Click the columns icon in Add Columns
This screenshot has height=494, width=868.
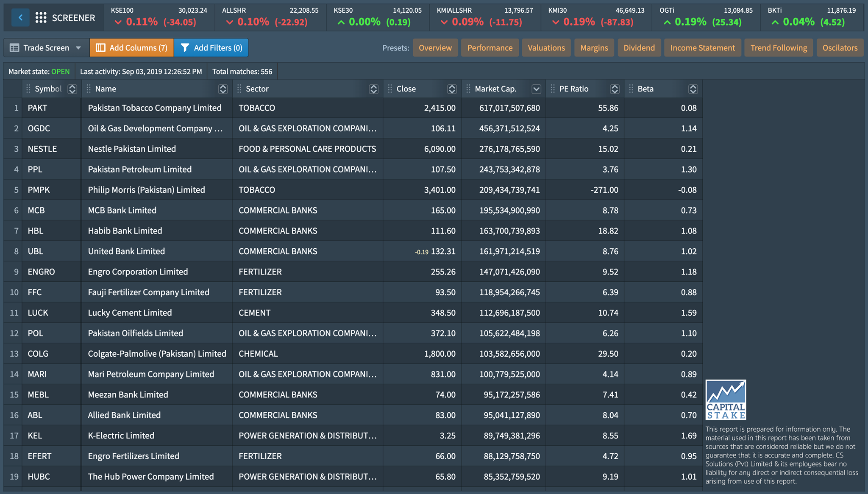pos(100,48)
